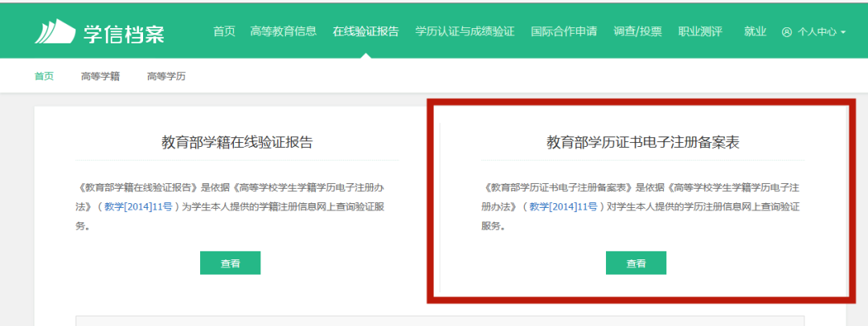Click the 教育部学历证书电子注册备案表 card title
This screenshot has height=326, width=868.
(x=643, y=143)
